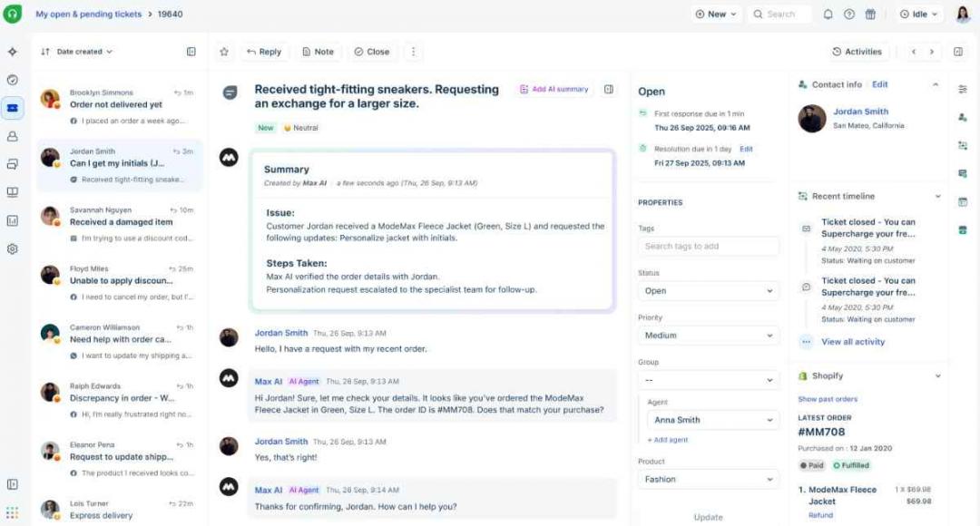
Task: Go to My open & pending tickets breadcrumb
Action: (x=88, y=14)
